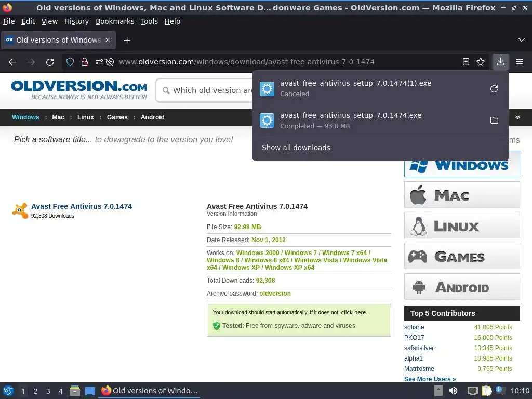
Task: Reload the current page
Action: pos(50,62)
